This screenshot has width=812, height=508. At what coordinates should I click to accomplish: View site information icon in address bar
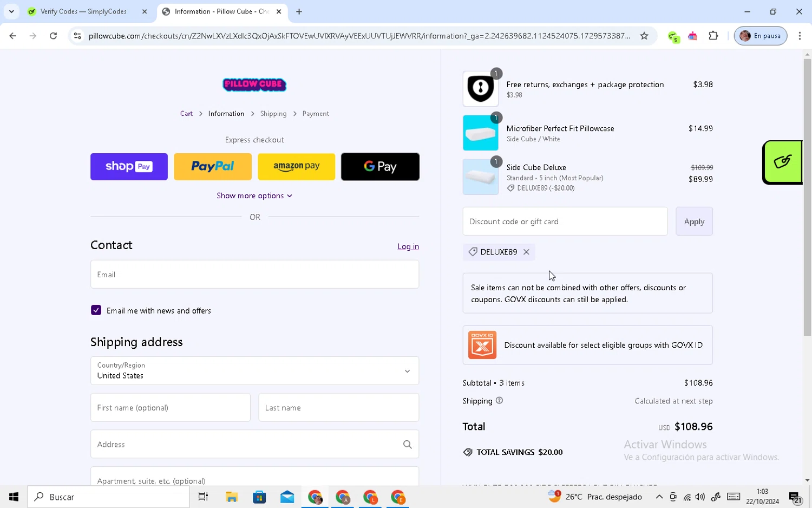coord(77,36)
